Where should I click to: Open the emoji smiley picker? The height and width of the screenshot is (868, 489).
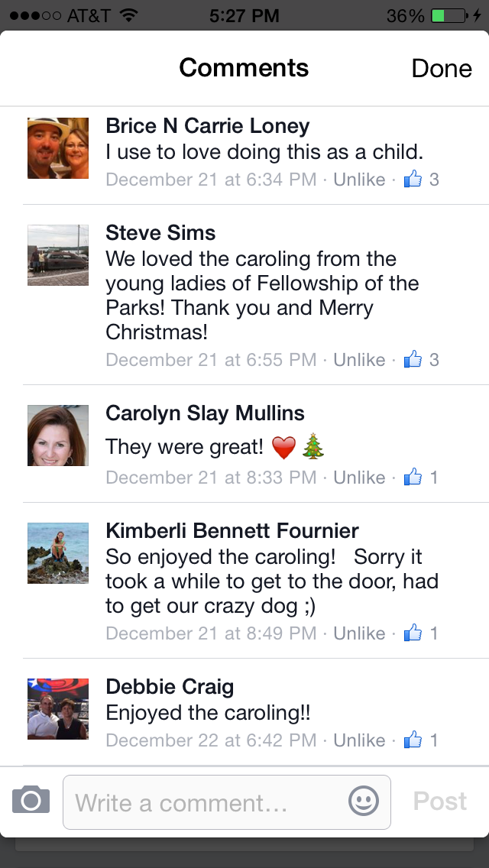[x=364, y=801]
